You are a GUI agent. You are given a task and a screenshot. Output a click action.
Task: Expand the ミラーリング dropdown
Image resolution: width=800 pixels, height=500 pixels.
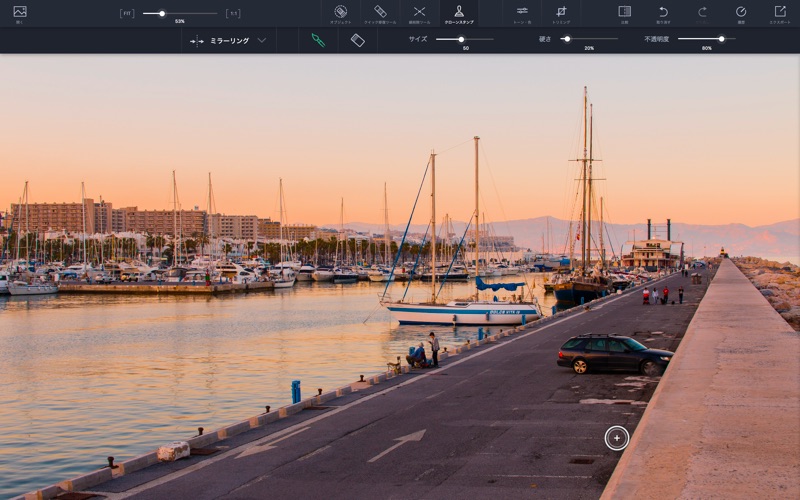click(229, 41)
